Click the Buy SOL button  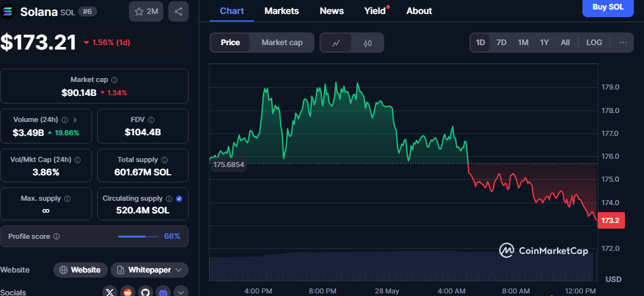(x=608, y=8)
